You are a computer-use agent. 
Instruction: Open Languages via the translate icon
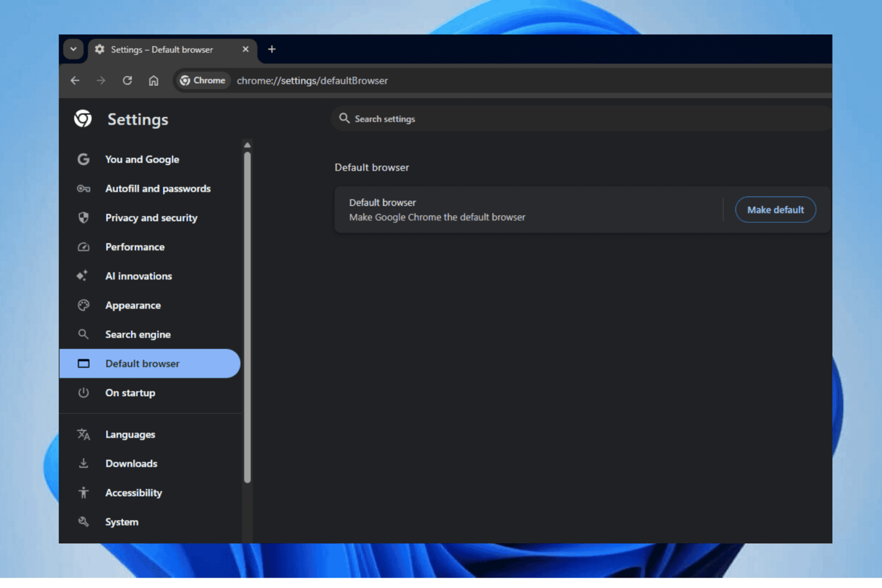[x=83, y=435]
